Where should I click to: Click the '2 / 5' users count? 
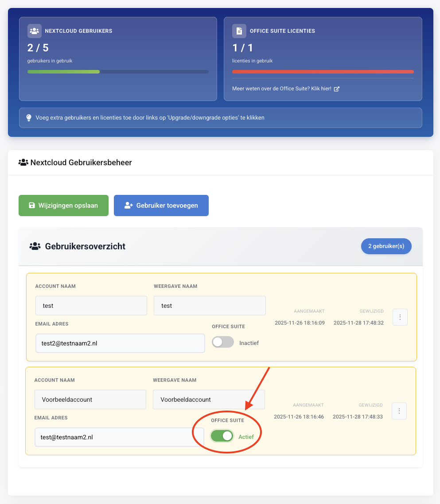38,48
